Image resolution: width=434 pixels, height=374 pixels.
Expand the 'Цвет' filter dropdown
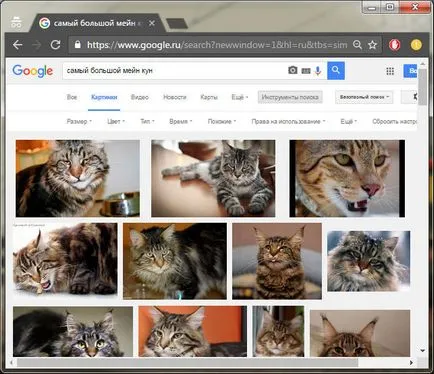point(116,122)
